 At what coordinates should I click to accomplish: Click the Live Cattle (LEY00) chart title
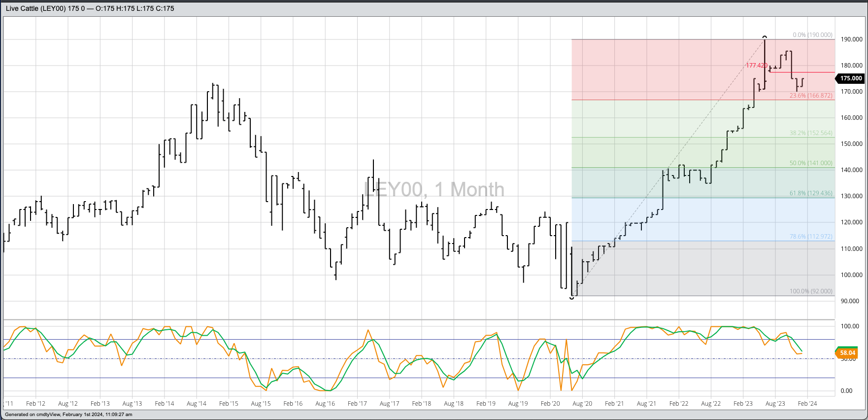90,8
